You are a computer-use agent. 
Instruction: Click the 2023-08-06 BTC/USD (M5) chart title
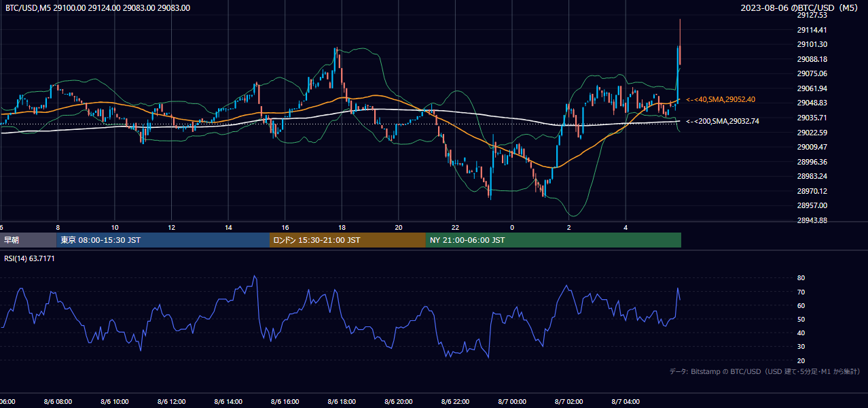click(800, 8)
